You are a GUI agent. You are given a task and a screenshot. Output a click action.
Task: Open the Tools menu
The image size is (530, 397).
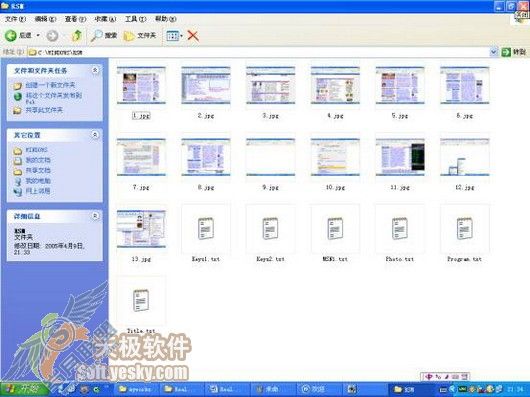click(x=135, y=19)
